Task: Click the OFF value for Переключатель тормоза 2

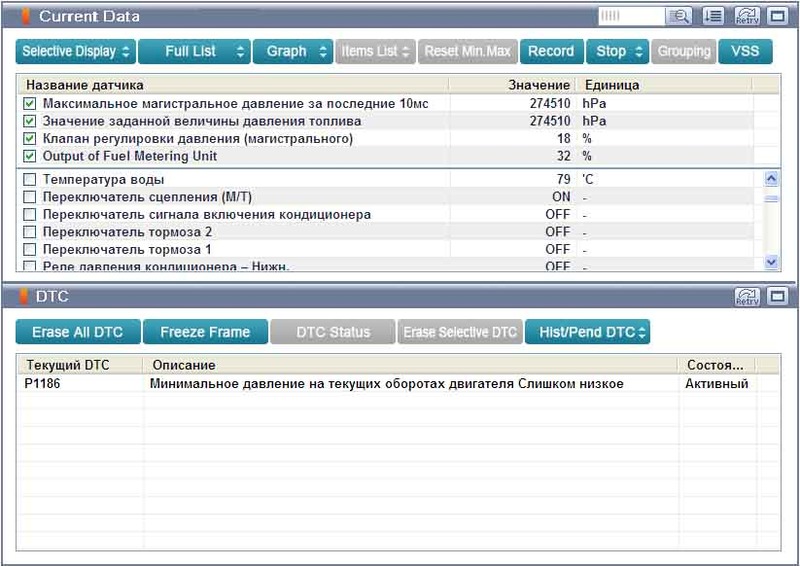Action: point(558,232)
